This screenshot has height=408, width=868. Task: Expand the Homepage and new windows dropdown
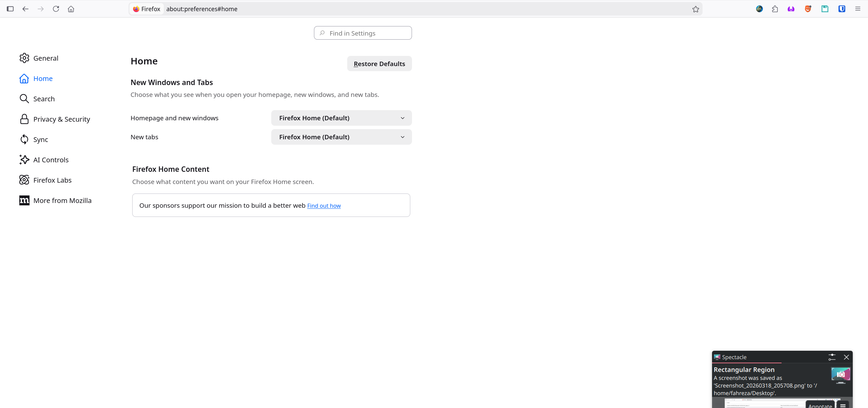coord(341,118)
